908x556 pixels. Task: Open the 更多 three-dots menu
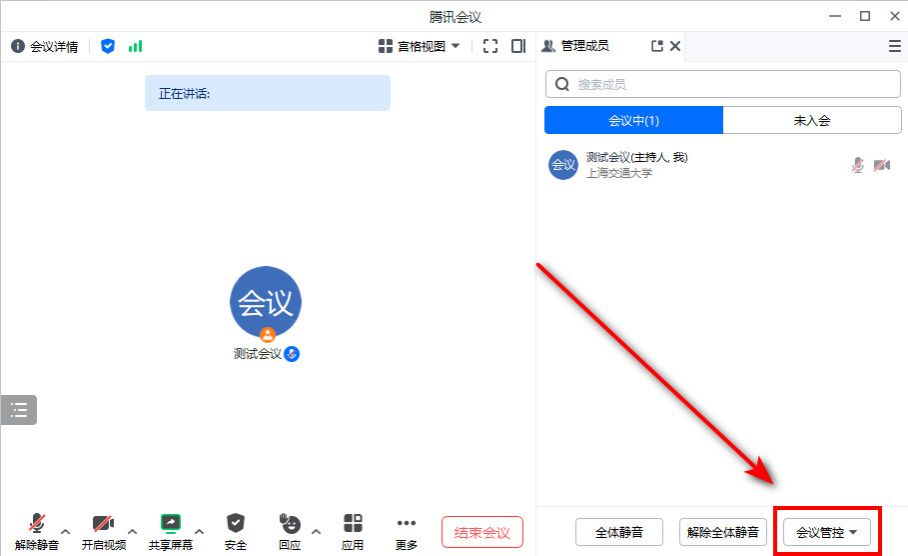pyautogui.click(x=407, y=523)
